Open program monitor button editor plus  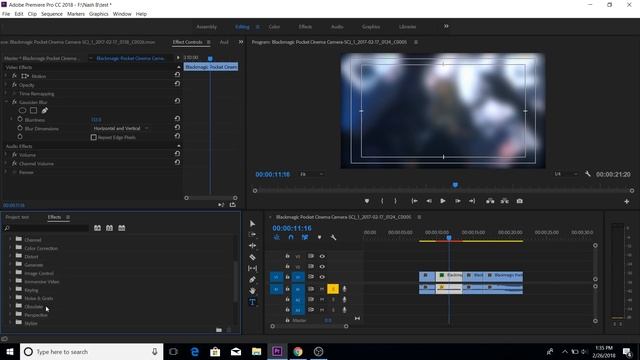click(627, 202)
